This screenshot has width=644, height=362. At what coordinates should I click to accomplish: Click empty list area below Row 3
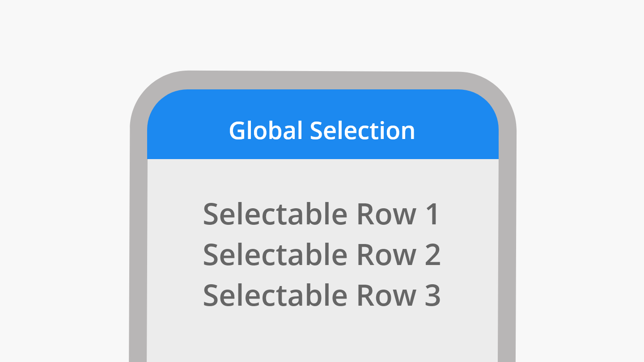tap(322, 335)
